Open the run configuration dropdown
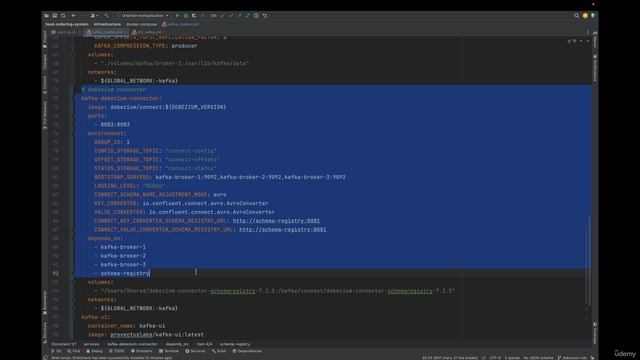Viewport: 640px width, 360px height. 145,16
